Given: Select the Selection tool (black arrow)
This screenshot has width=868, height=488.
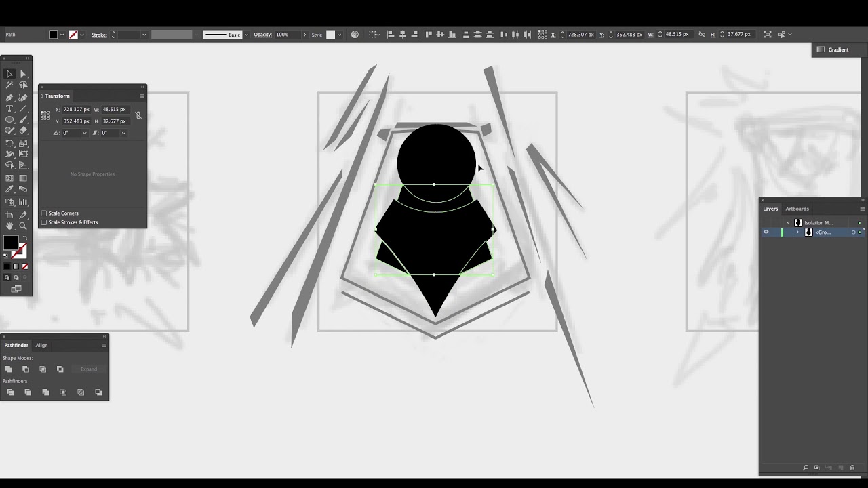Looking at the screenshot, I should 9,74.
